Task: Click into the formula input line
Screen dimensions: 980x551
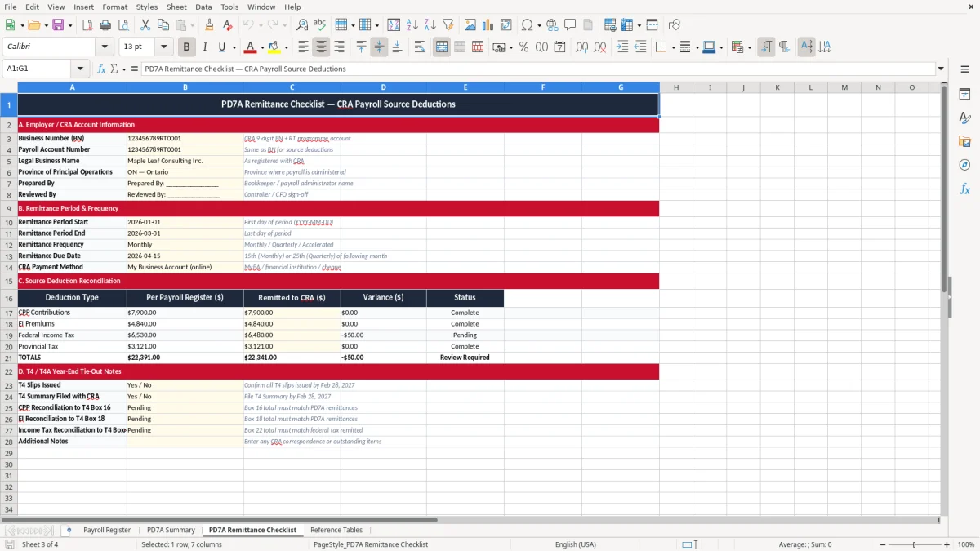Action: click(537, 69)
